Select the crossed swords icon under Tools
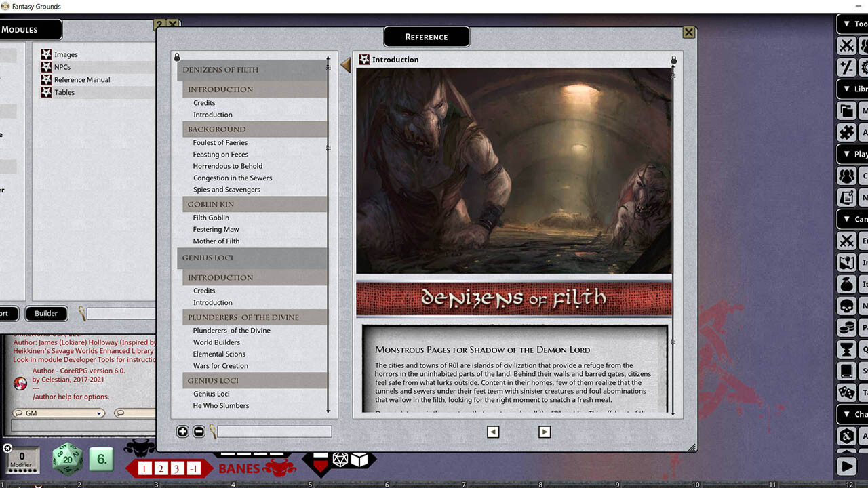The image size is (868, 488). (x=846, y=45)
